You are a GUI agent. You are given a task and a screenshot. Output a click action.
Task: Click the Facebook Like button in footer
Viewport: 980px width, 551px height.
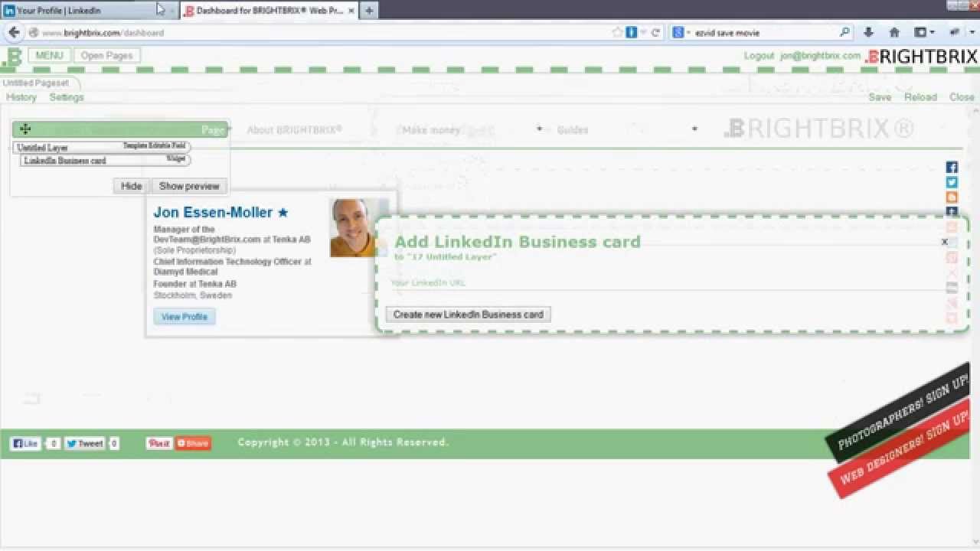coord(25,443)
